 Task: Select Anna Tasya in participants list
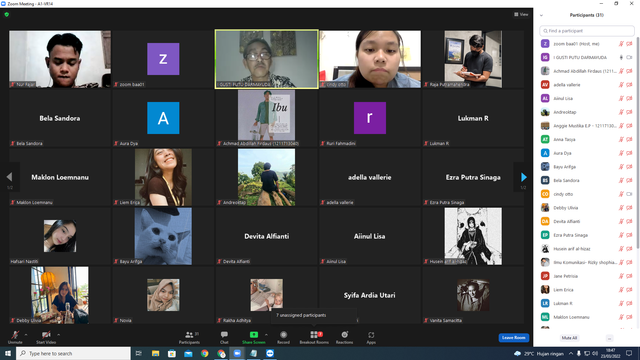click(x=587, y=139)
